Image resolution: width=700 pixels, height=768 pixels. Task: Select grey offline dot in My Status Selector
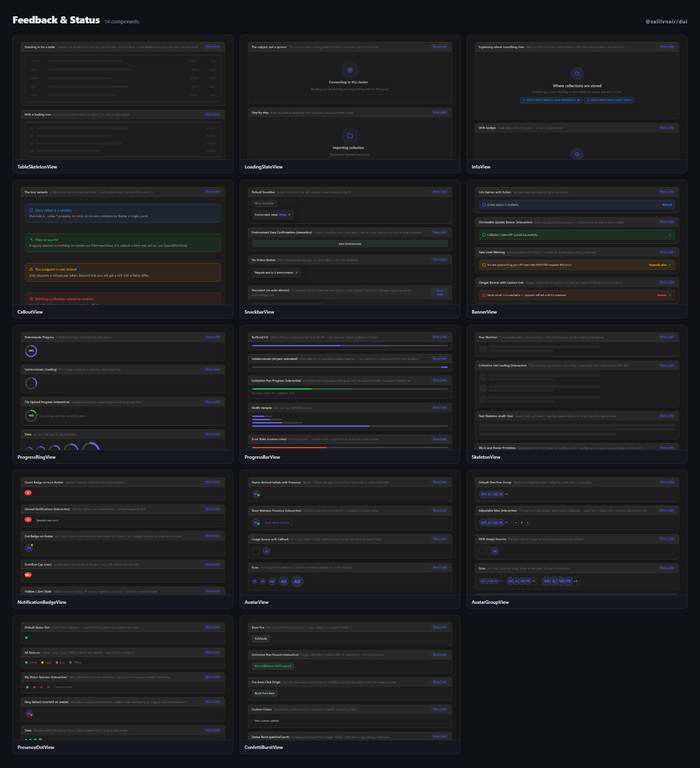pyautogui.click(x=48, y=687)
